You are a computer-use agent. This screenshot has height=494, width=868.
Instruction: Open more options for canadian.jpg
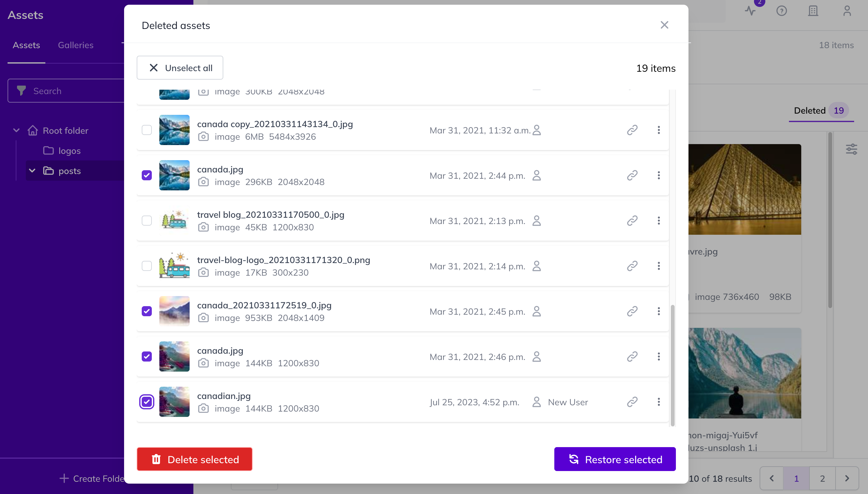659,402
